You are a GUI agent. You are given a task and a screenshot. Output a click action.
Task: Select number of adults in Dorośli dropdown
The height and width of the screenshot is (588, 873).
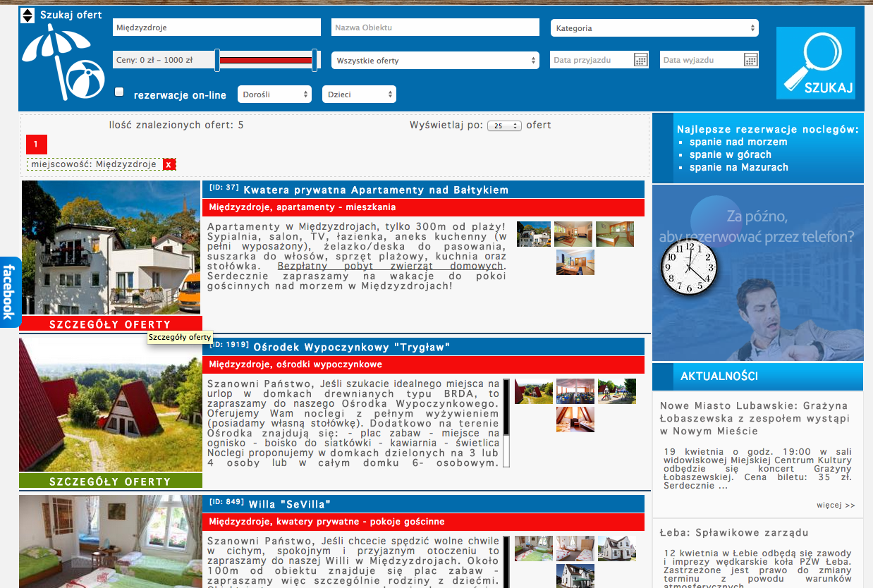274,94
